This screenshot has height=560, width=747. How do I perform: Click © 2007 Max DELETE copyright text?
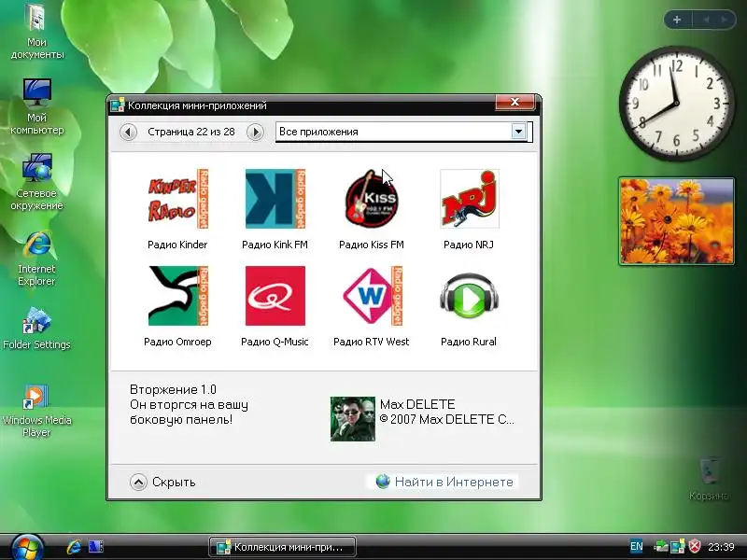coord(447,419)
